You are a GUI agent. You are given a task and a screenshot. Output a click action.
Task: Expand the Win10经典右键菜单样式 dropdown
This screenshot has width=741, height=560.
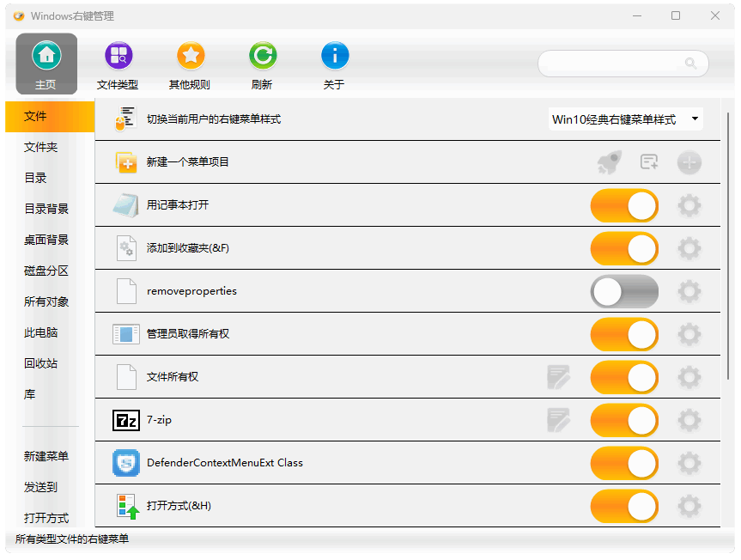click(x=625, y=119)
